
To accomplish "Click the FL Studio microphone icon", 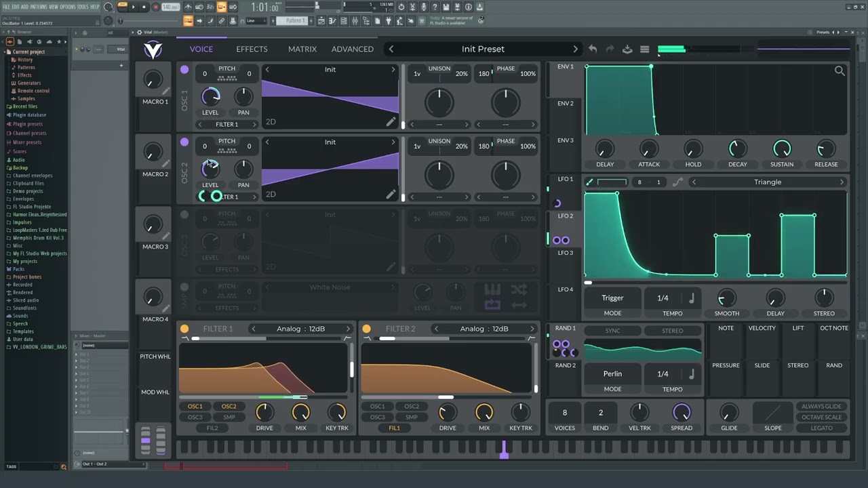I will [424, 7].
